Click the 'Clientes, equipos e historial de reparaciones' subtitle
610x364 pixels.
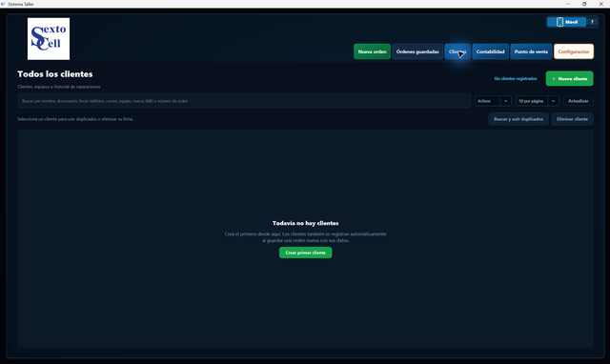coord(59,87)
